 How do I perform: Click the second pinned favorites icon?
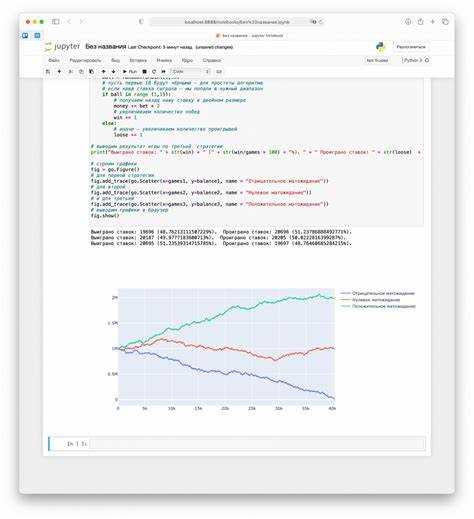[x=37, y=35]
